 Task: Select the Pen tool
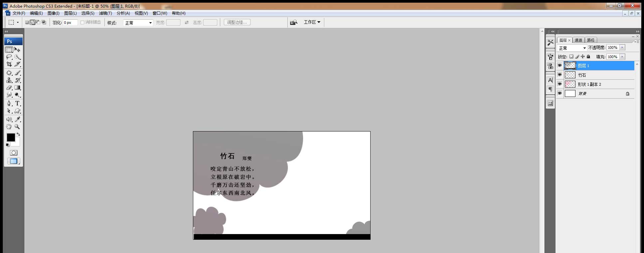9,103
